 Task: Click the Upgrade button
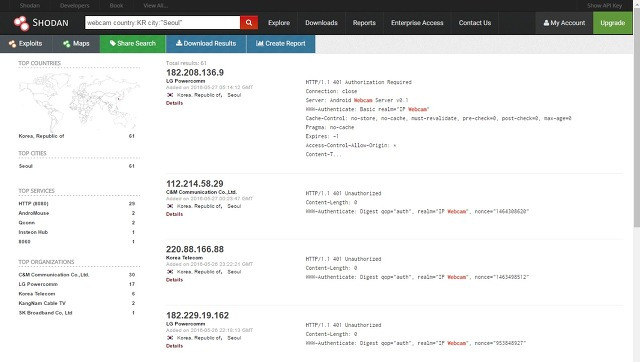613,23
